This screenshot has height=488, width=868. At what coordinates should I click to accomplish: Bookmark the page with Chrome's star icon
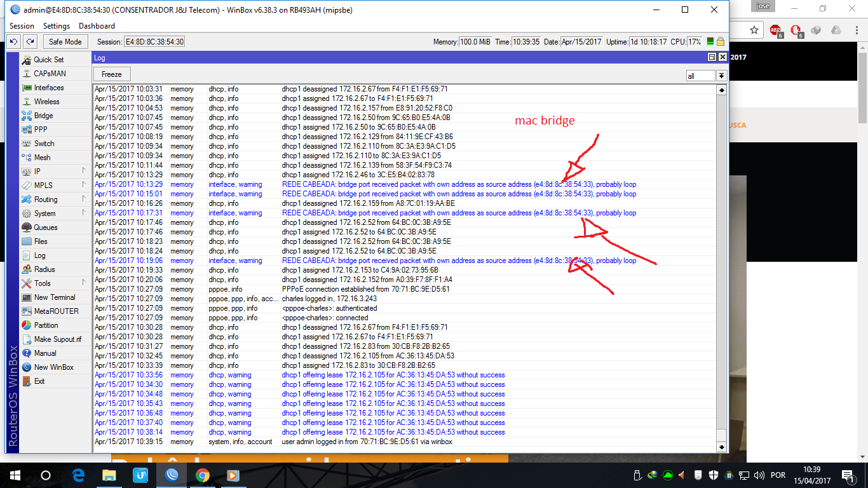754,30
